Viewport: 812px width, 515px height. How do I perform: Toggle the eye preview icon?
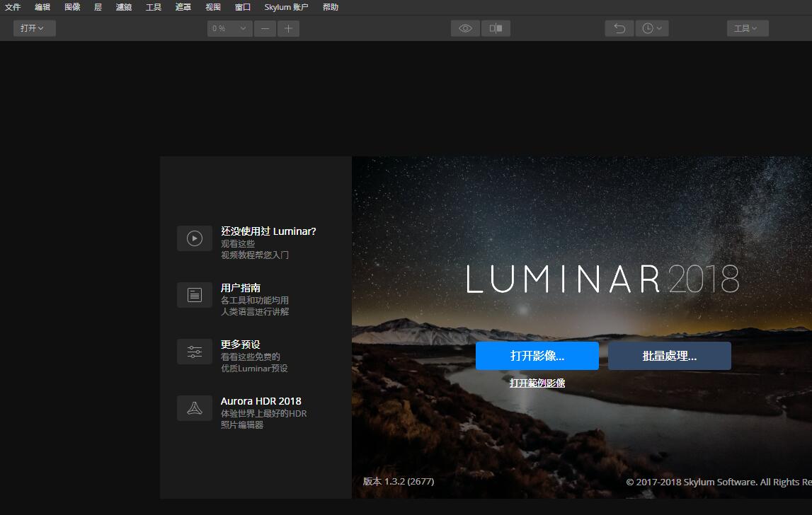click(465, 28)
